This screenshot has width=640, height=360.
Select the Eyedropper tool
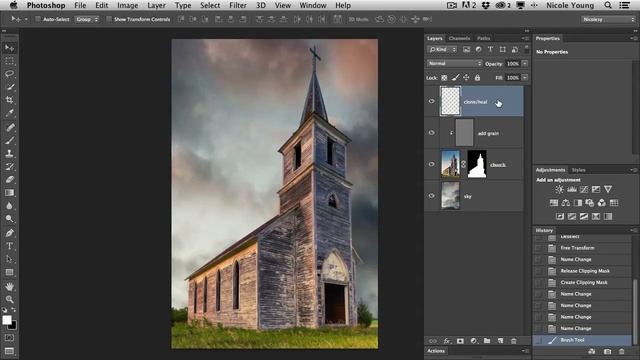[x=9, y=113]
